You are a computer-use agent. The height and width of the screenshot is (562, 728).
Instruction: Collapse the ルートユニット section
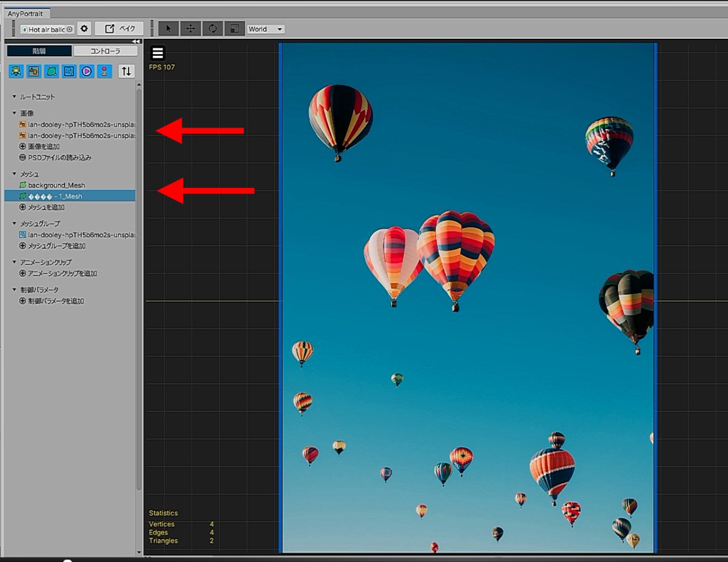[x=14, y=97]
